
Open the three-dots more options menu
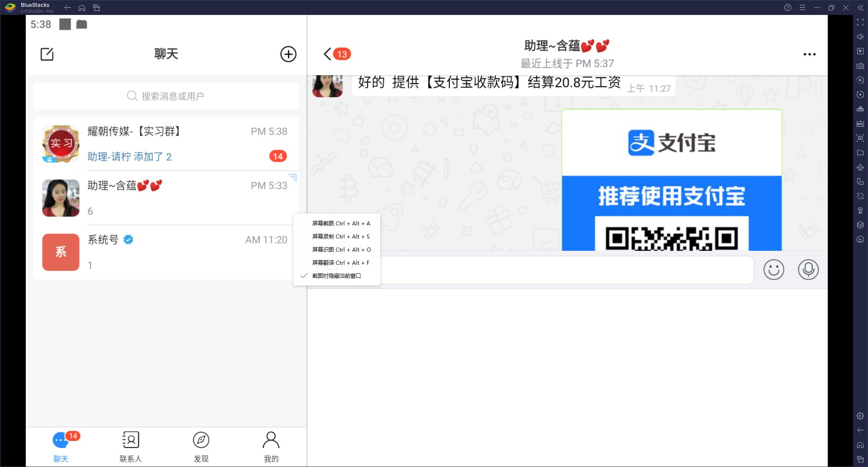(809, 54)
